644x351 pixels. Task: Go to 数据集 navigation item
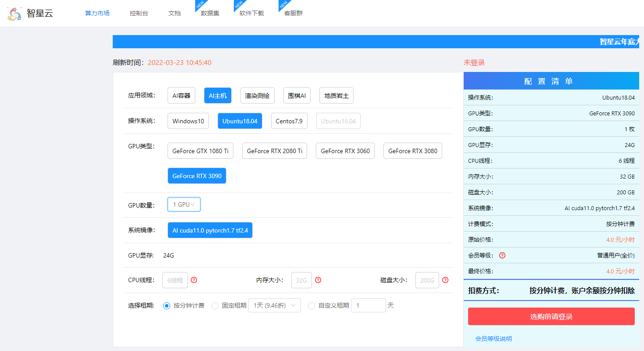coord(210,13)
